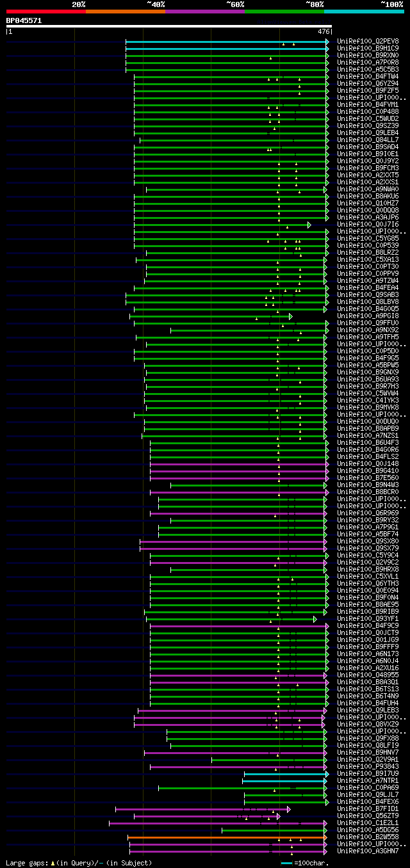410x868 pixels.
Task: Select the UniRef100_Q9FFU0 label
Action: coord(368,323)
